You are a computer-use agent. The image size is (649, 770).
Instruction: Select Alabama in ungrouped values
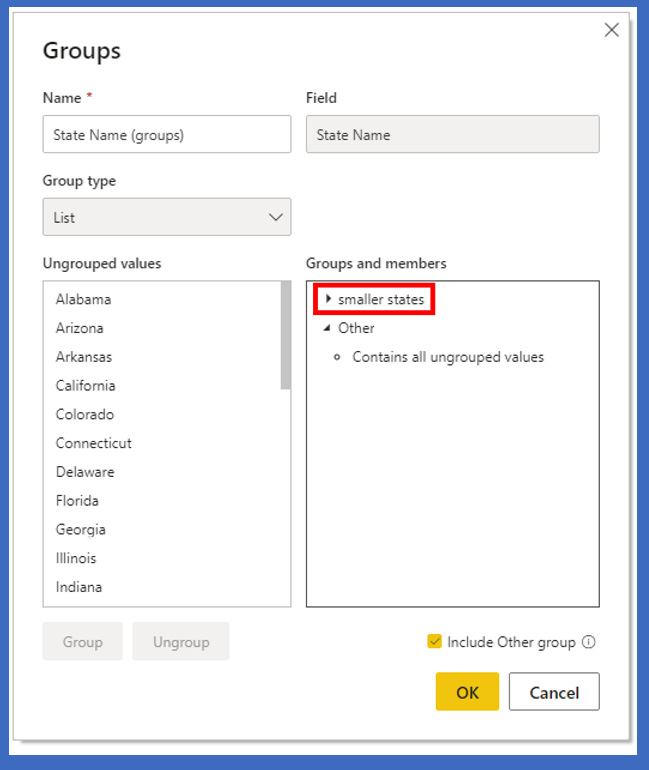click(84, 299)
